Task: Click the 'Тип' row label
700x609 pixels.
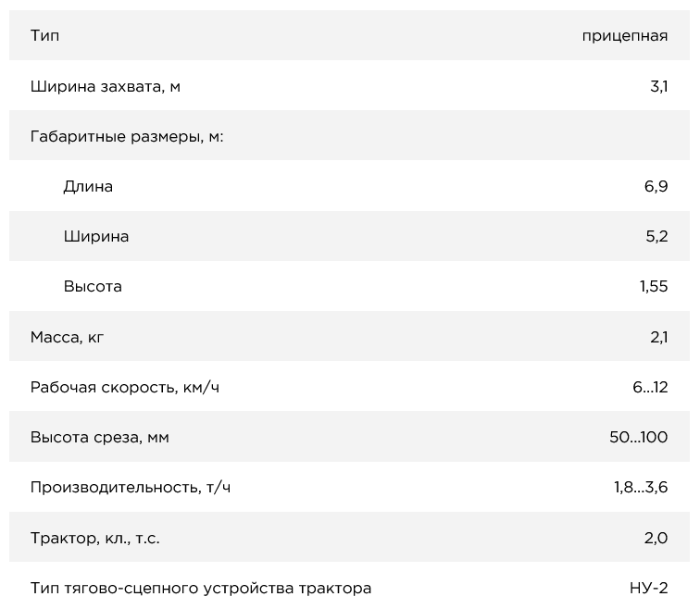Action: (x=44, y=36)
